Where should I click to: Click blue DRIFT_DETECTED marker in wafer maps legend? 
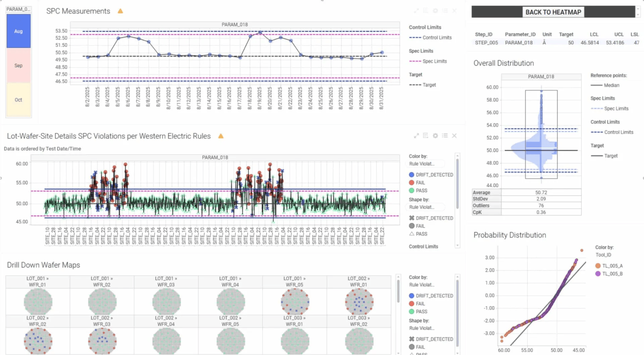(412, 296)
